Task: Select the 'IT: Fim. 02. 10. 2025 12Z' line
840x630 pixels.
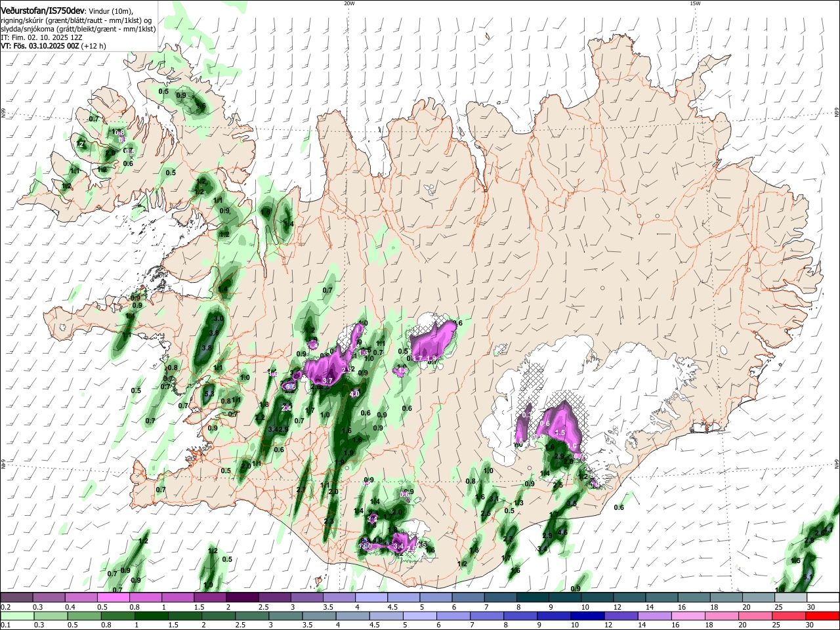Action: [x=40, y=38]
